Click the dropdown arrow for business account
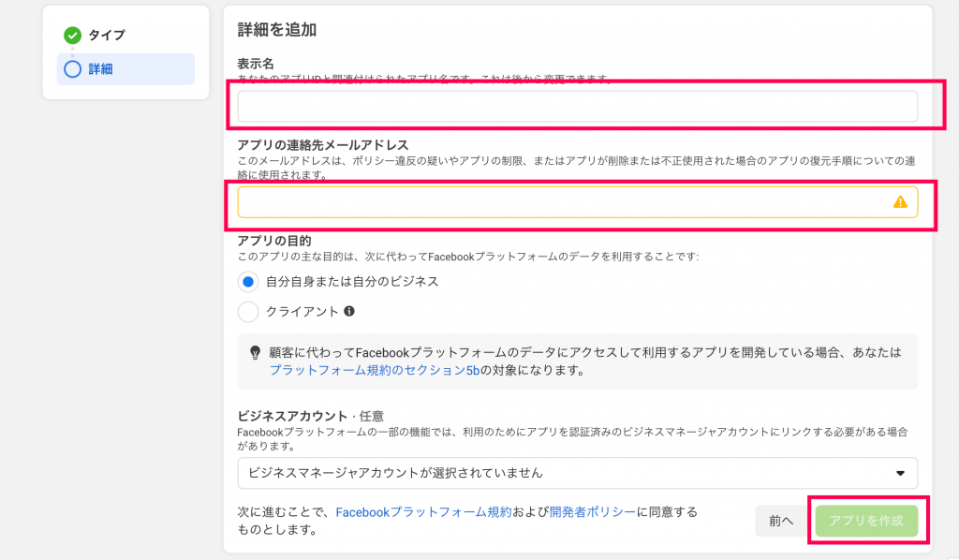 pyautogui.click(x=900, y=473)
